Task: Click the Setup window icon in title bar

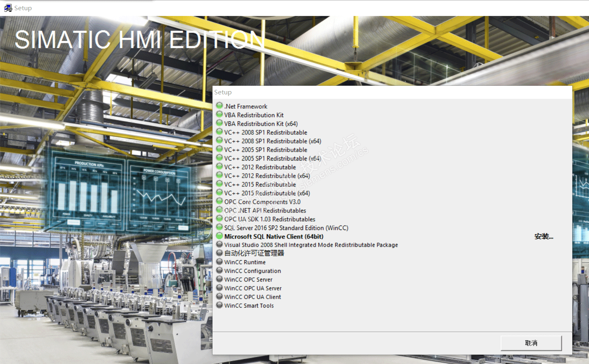Action: pyautogui.click(x=8, y=8)
